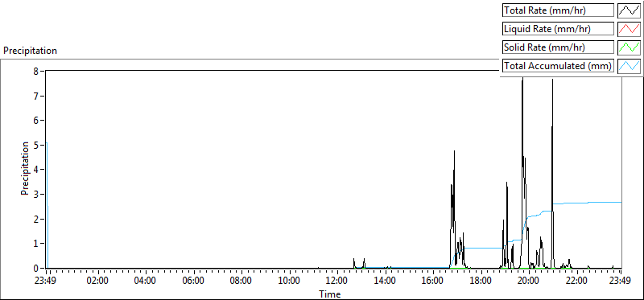Click the 04:00 time axis label
Viewport: 644px width, 300px height.
click(146, 282)
